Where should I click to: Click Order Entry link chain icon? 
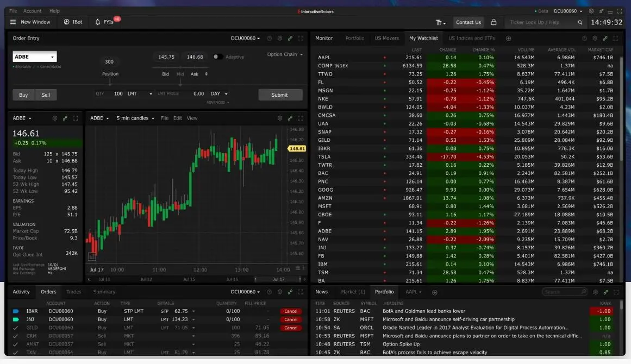290,38
